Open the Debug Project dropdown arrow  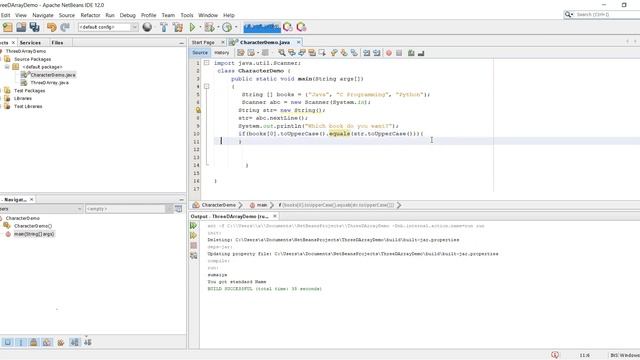pos(218,27)
